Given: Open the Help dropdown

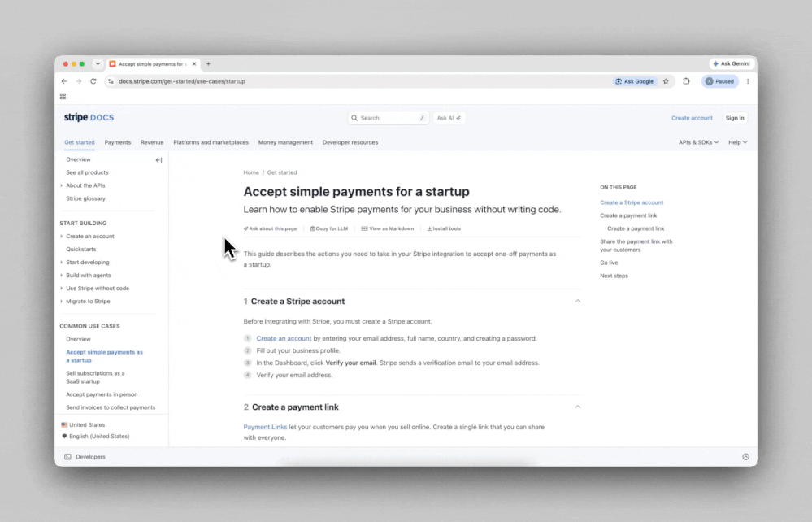Looking at the screenshot, I should pyautogui.click(x=737, y=142).
